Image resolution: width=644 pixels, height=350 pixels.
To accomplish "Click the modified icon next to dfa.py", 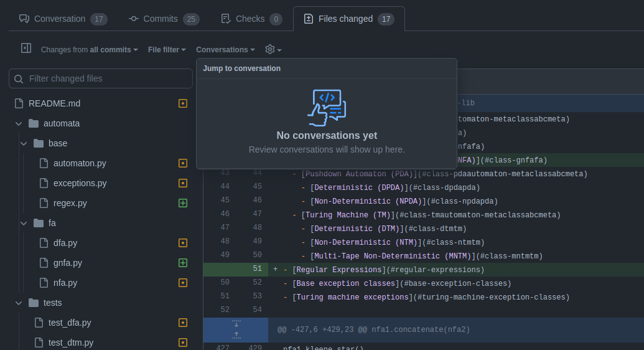I will [183, 243].
